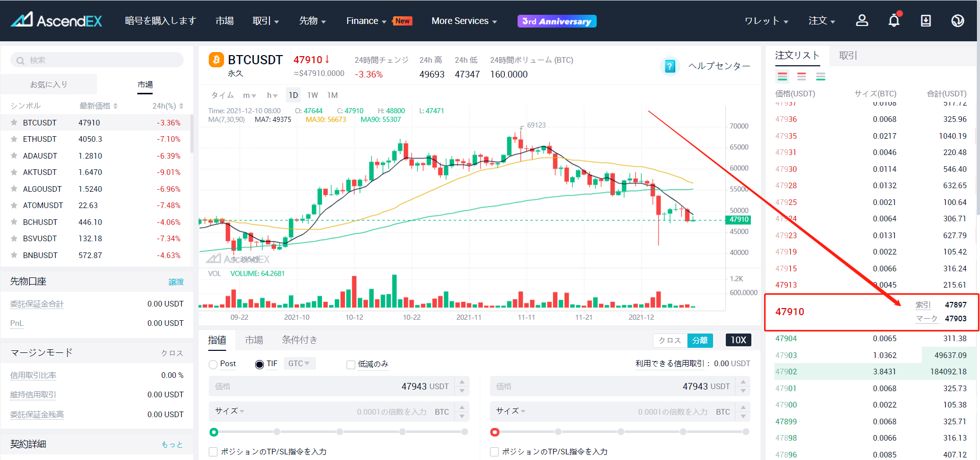This screenshot has height=460, width=980.
Task: Show bids-only order book view
Action: click(x=821, y=76)
